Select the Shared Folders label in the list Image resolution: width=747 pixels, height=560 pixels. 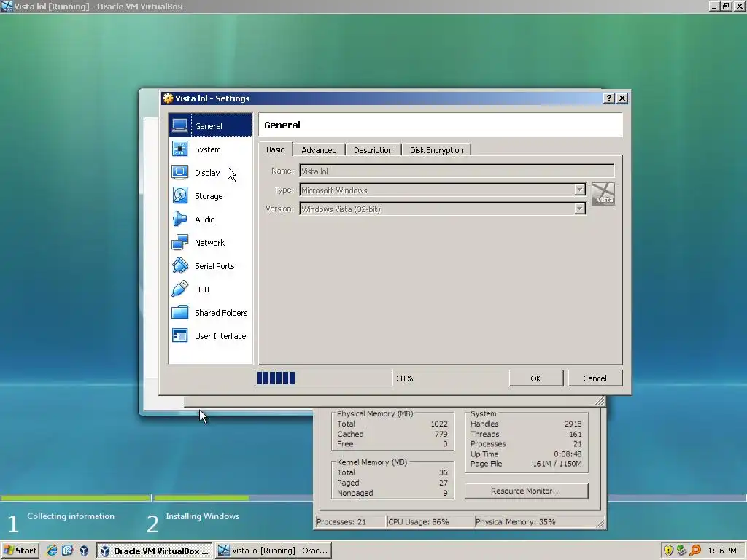coord(221,313)
